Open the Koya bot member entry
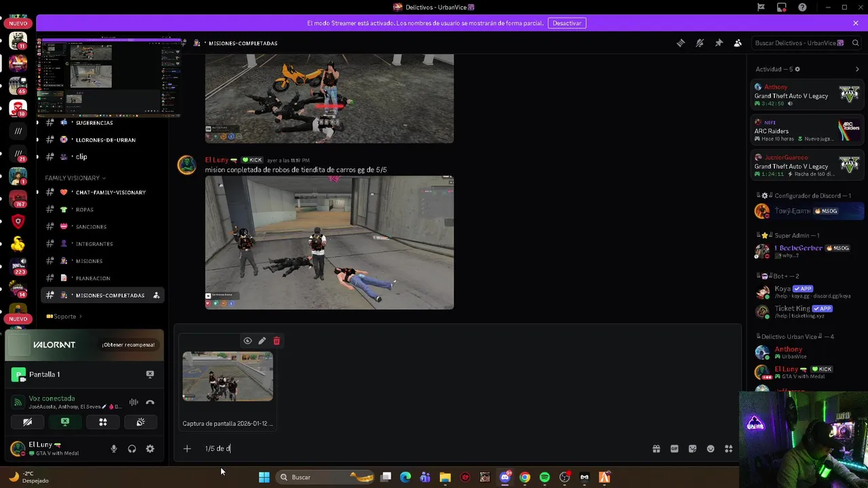868x488 pixels. (807, 292)
